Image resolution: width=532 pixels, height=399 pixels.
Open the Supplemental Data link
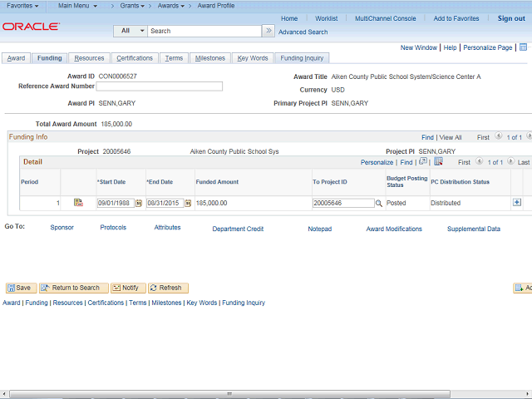pyautogui.click(x=474, y=229)
